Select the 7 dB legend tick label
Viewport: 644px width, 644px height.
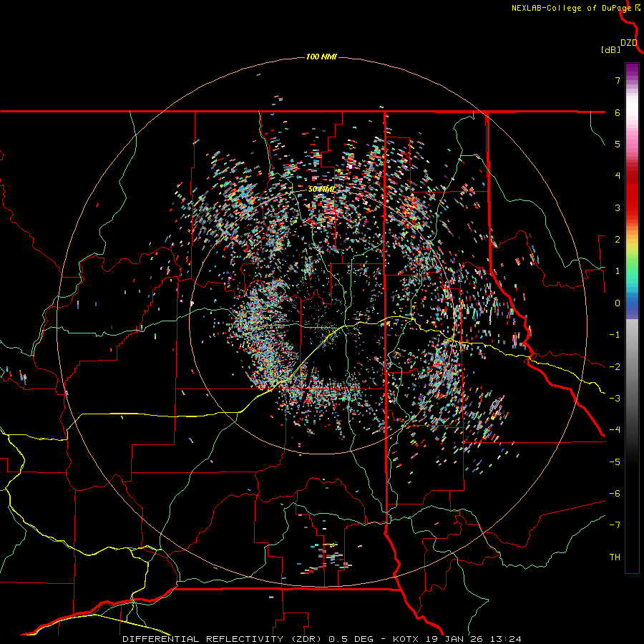(x=618, y=80)
